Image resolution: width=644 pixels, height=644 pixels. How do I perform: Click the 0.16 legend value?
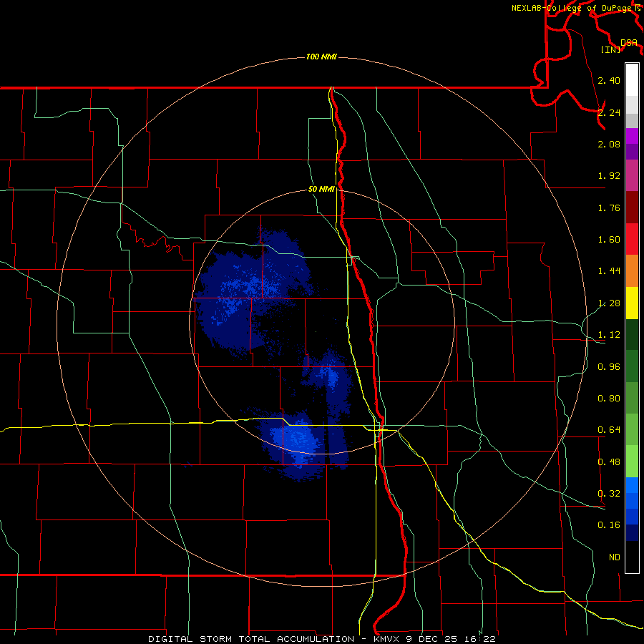click(x=609, y=525)
